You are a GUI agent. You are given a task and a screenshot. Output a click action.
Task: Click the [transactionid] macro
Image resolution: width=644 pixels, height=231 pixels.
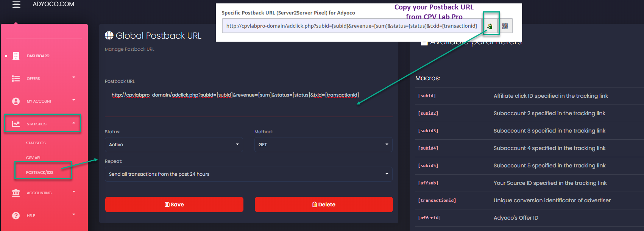pyautogui.click(x=437, y=201)
